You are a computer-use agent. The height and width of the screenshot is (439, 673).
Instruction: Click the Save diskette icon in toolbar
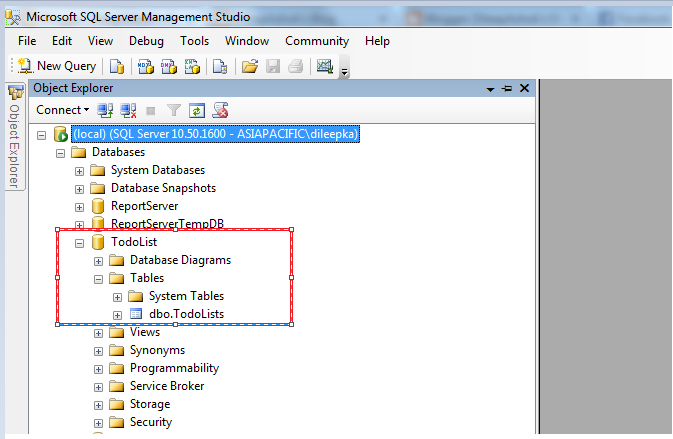[273, 67]
